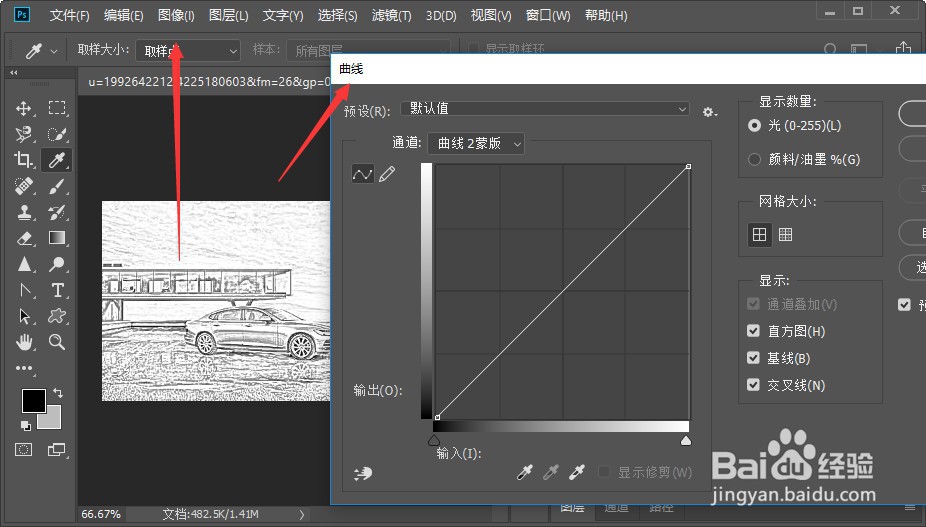
Task: Choose detailed 10% grid size
Action: (x=785, y=235)
